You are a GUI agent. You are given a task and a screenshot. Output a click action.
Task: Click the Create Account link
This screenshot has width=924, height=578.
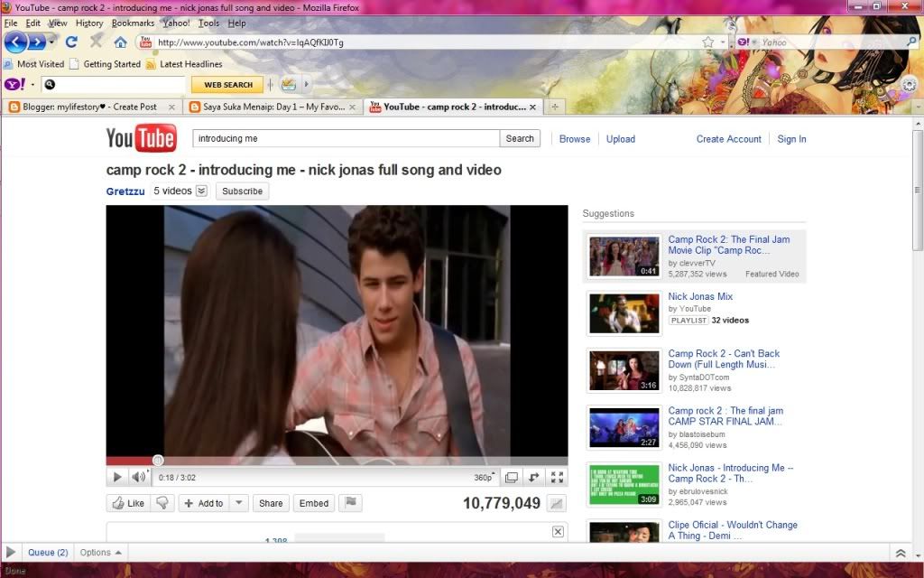(728, 138)
